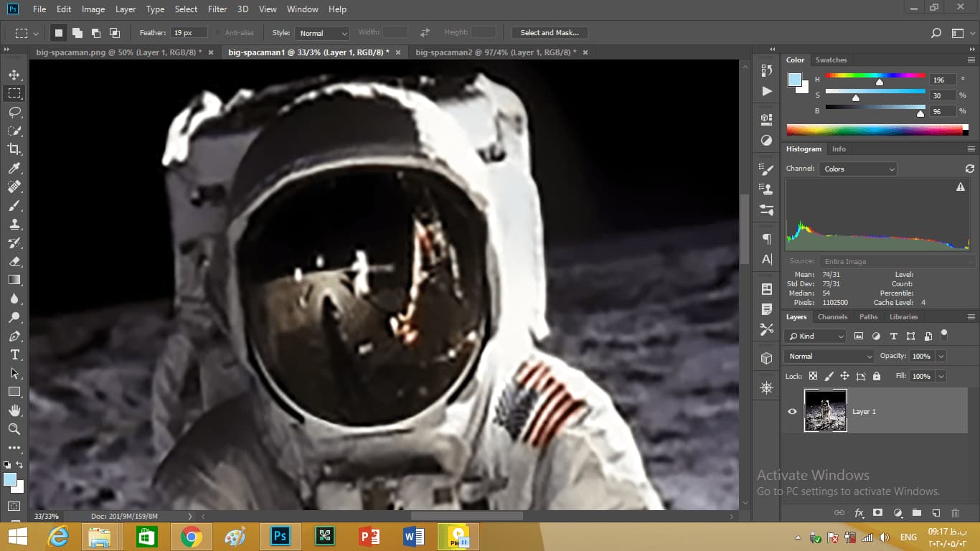The image size is (980, 551).
Task: Expand the Opacity slider arrow
Action: tap(941, 356)
